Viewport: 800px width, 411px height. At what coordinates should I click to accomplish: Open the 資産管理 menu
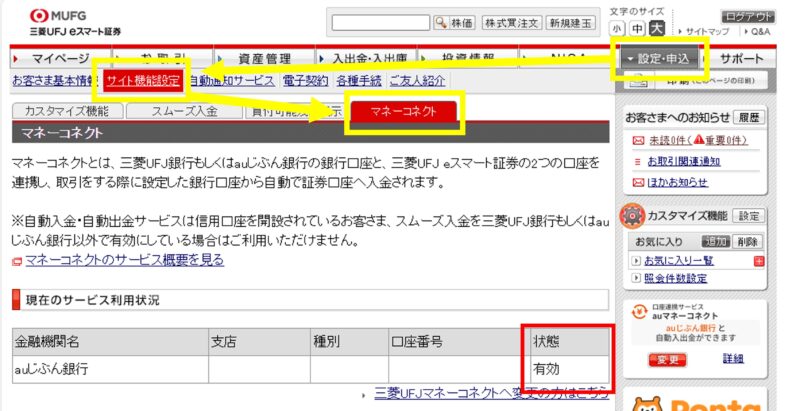tap(264, 58)
